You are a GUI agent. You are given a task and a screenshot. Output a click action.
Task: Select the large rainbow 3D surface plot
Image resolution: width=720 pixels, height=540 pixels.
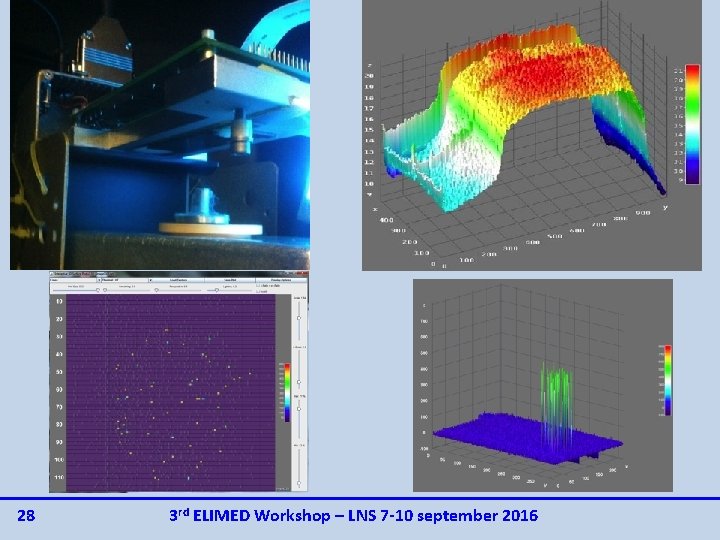pos(532,135)
